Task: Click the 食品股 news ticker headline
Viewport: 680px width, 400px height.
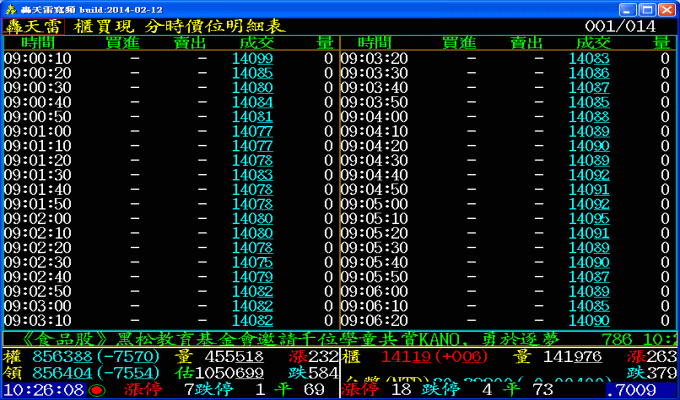Action: pyautogui.click(x=291, y=339)
